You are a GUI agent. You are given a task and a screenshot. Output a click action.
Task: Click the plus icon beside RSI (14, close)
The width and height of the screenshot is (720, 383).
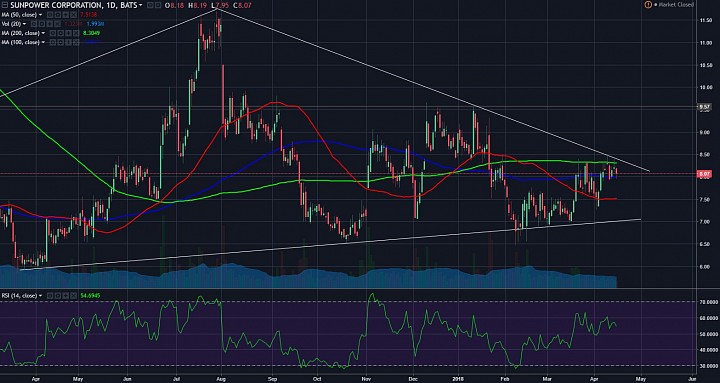click(66, 295)
